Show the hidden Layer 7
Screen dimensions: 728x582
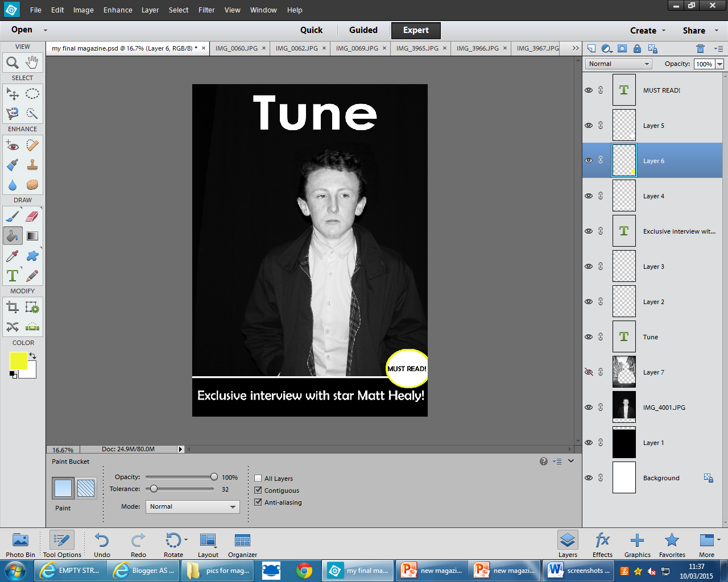click(589, 372)
